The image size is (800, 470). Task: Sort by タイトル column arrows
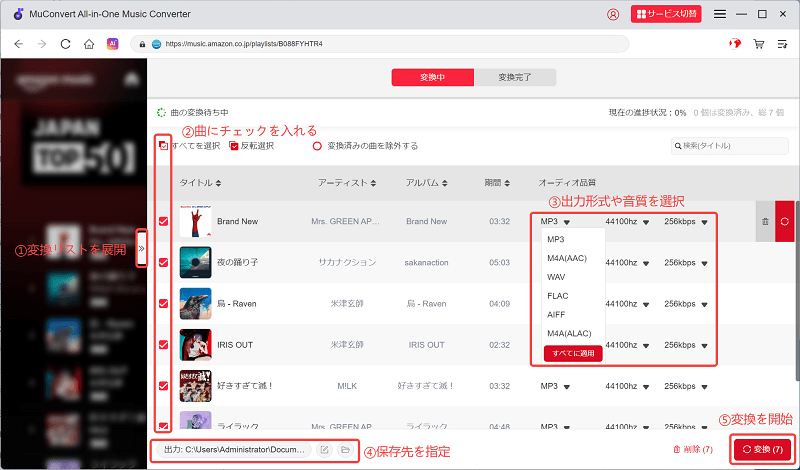218,183
